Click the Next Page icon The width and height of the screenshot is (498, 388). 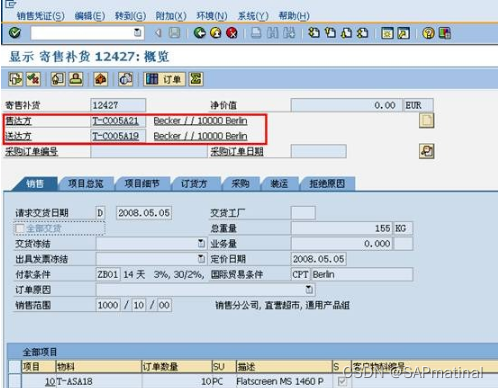346,33
